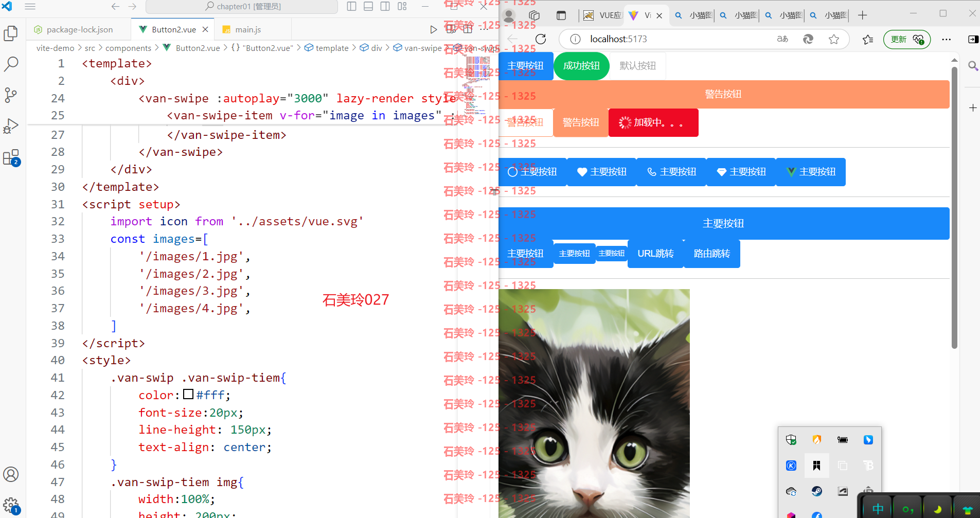
Task: Go forward in VS Code navigation history
Action: point(132,7)
